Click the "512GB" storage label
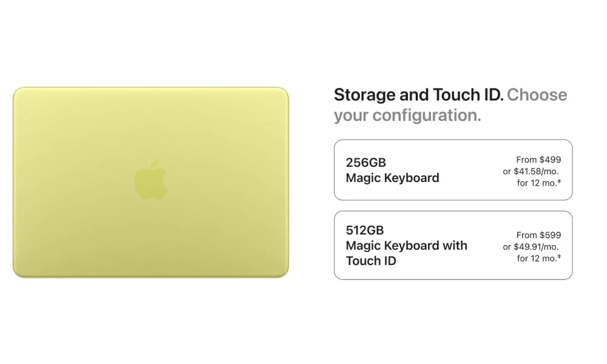The image size is (607, 364). pyautogui.click(x=365, y=231)
